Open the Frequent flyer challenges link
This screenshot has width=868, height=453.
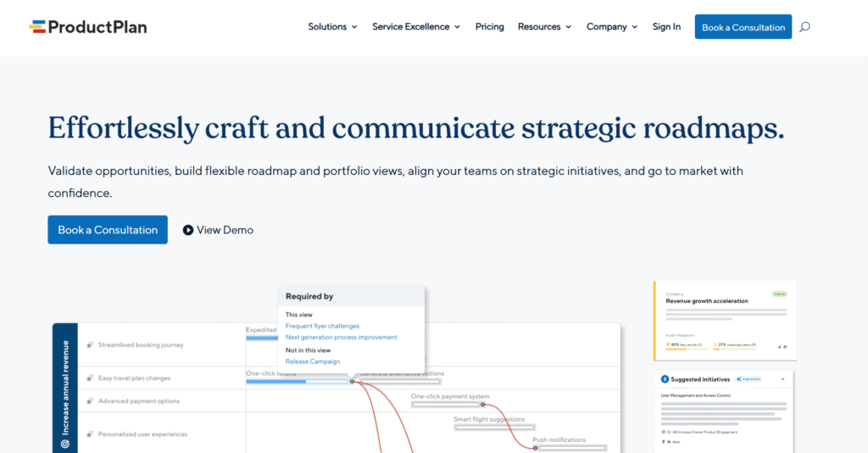click(322, 326)
